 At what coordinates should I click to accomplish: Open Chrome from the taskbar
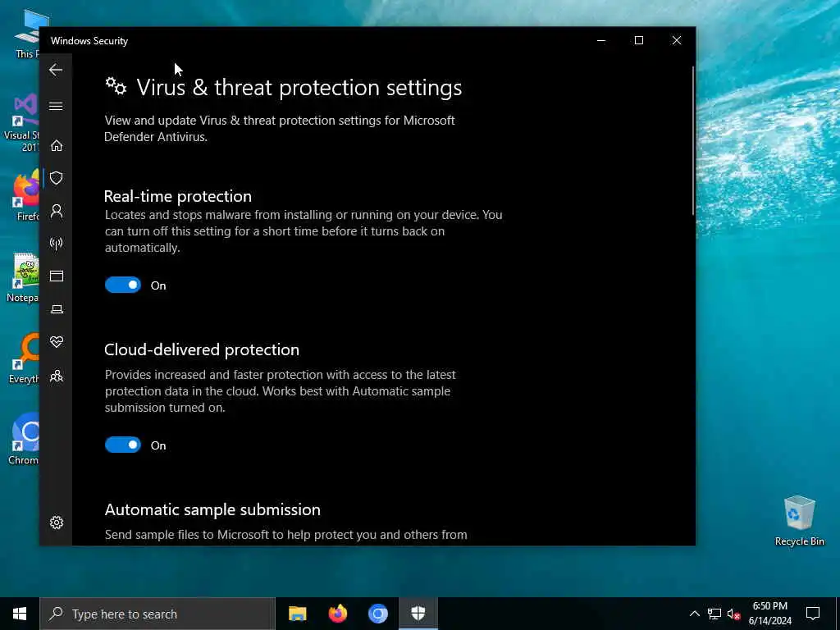pos(377,614)
